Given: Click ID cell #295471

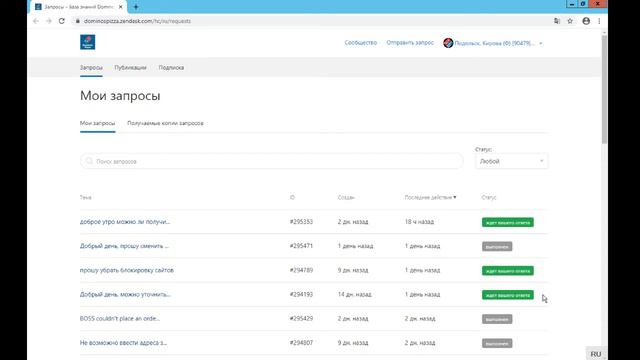Looking at the screenshot, I should pyautogui.click(x=301, y=246).
